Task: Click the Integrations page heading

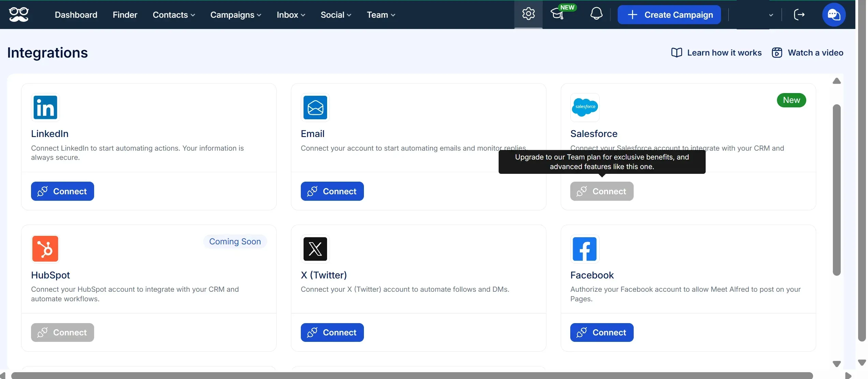Action: pos(47,52)
